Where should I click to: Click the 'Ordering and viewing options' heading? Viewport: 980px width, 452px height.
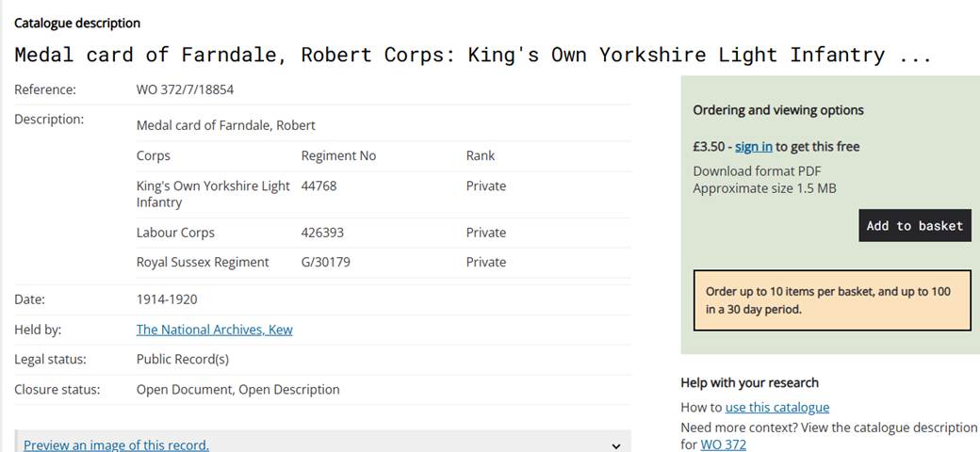tap(778, 110)
